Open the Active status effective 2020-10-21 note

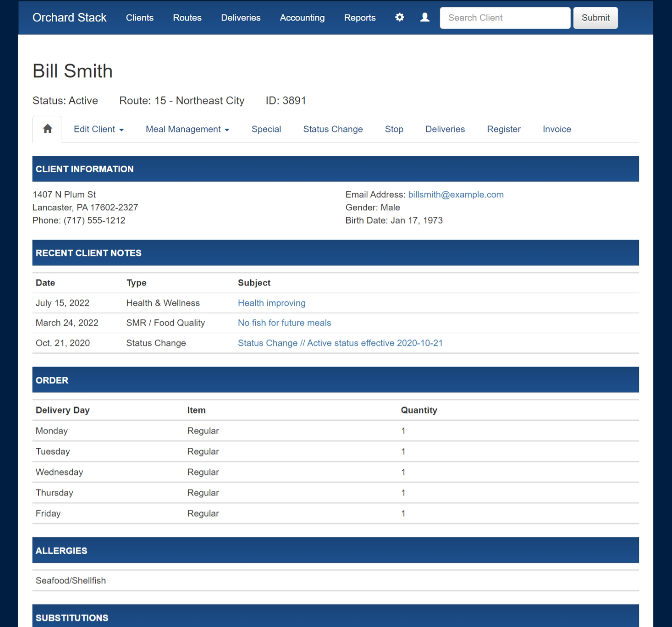(x=340, y=343)
